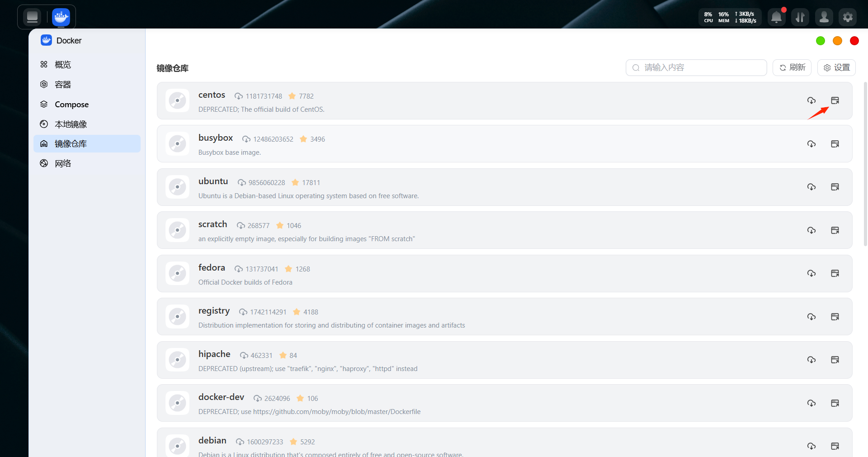Click the centos disc thumbnail
The image size is (868, 457).
pos(177,100)
